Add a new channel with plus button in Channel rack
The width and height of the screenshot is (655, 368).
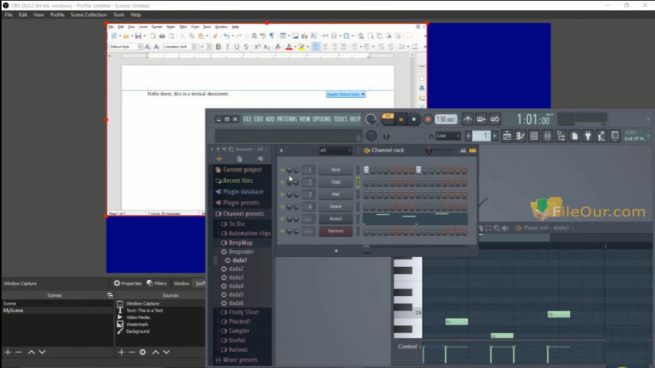point(336,251)
